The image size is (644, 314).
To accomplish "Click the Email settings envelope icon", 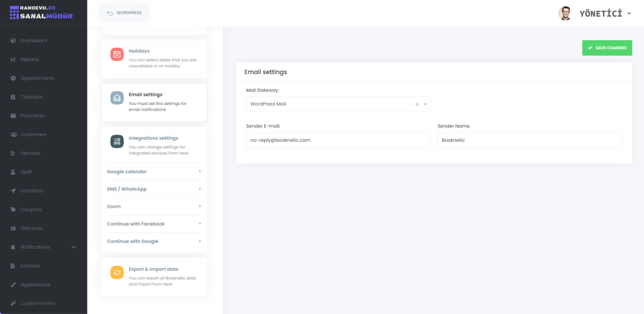I will tap(117, 98).
